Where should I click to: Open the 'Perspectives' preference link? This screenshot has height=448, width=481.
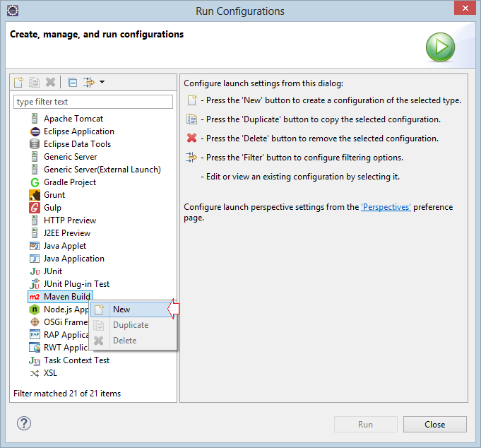click(x=386, y=207)
